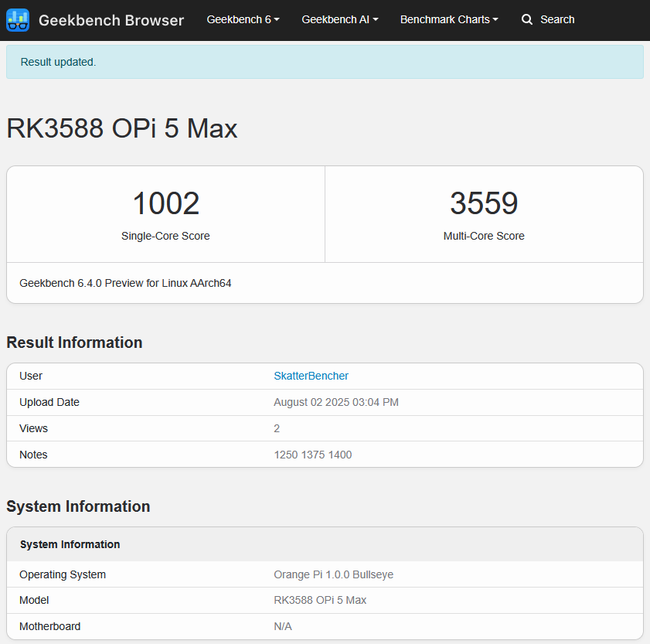Select the Notes value 1250 1375 1400
Screen dimensions: 650x644
point(312,455)
